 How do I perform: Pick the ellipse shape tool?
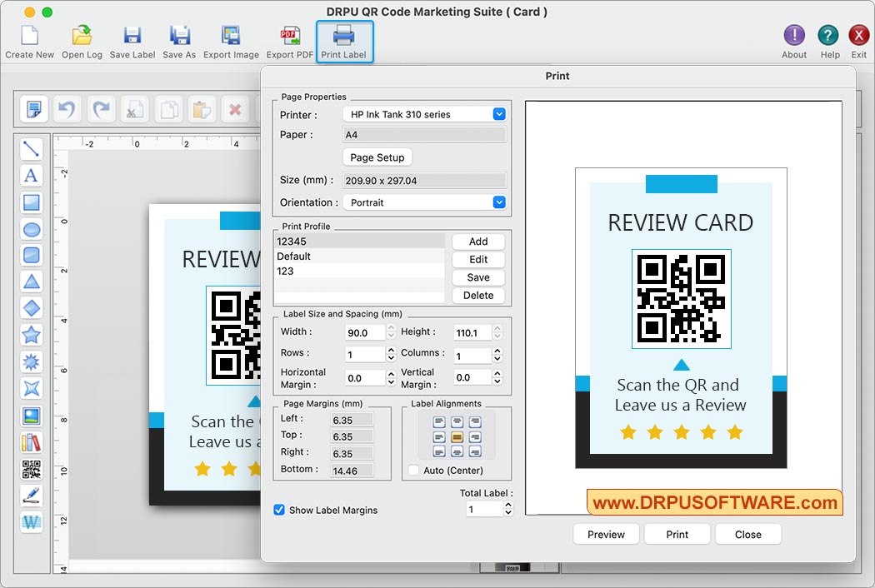[32, 229]
